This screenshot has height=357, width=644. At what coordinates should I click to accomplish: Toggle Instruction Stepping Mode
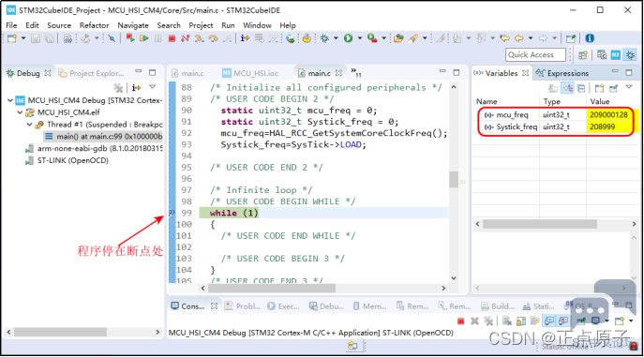pos(246,38)
